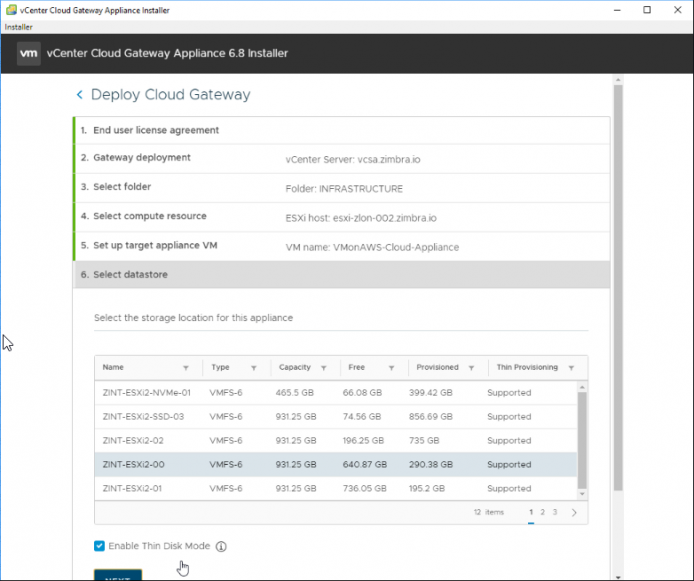Close the installer window

coord(678,10)
